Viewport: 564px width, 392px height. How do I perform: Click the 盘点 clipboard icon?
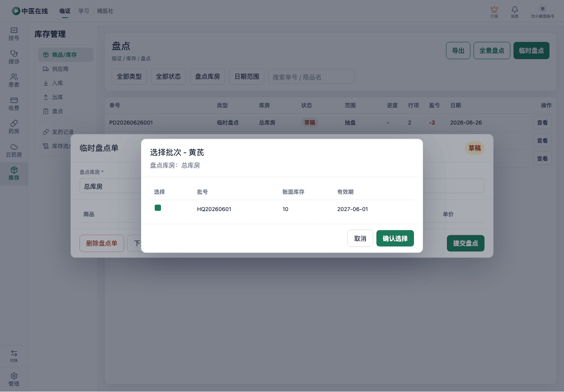tap(46, 111)
